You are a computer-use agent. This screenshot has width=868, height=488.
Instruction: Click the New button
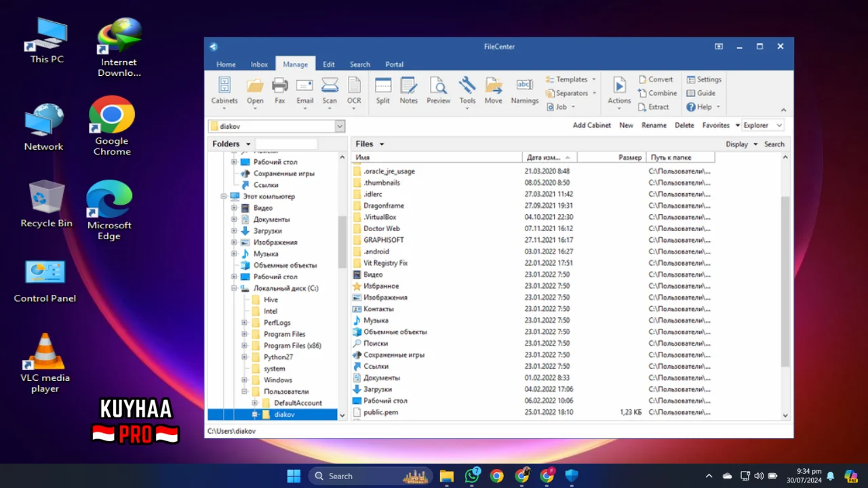click(626, 125)
